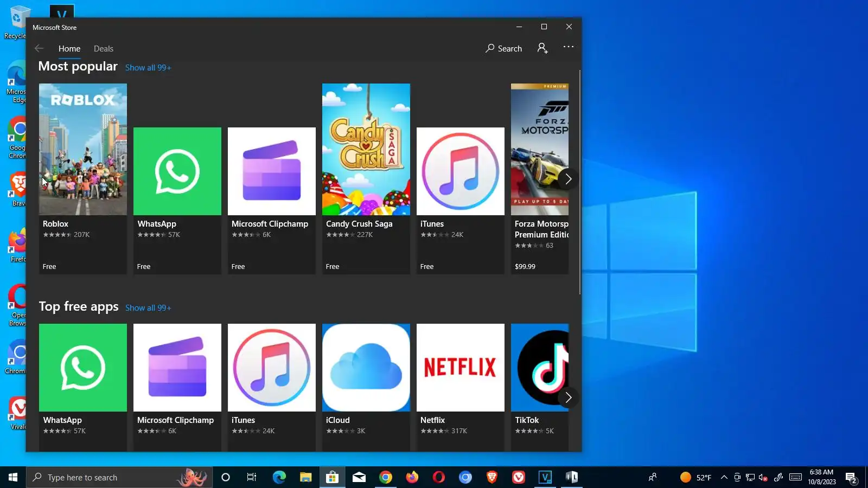The image size is (868, 488).
Task: Show hidden system tray icons
Action: coord(724,477)
